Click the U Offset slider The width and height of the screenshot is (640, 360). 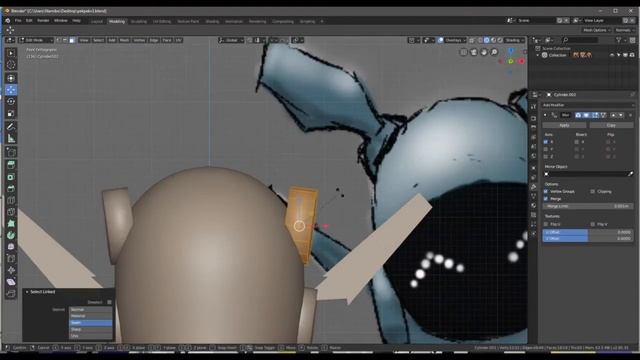tap(588, 232)
